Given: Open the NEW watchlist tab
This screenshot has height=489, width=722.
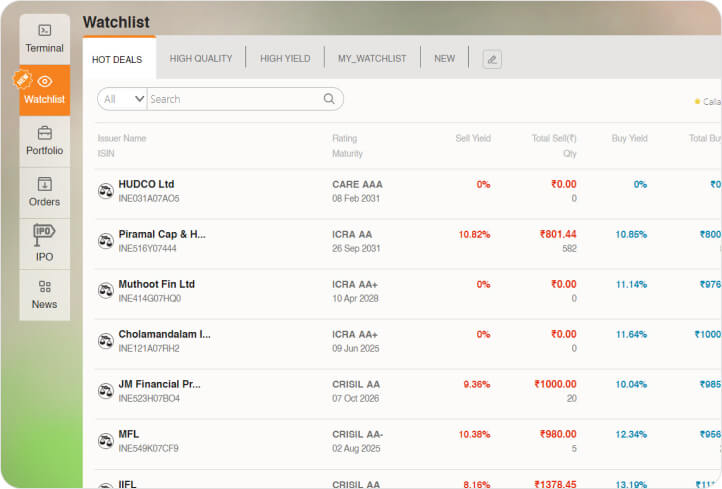Looking at the screenshot, I should (444, 59).
